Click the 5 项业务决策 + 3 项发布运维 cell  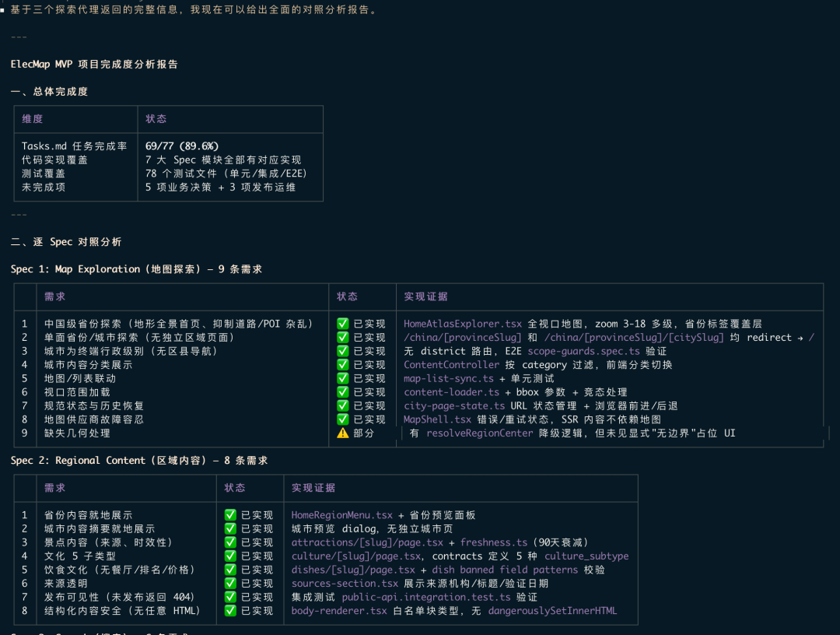point(220,187)
